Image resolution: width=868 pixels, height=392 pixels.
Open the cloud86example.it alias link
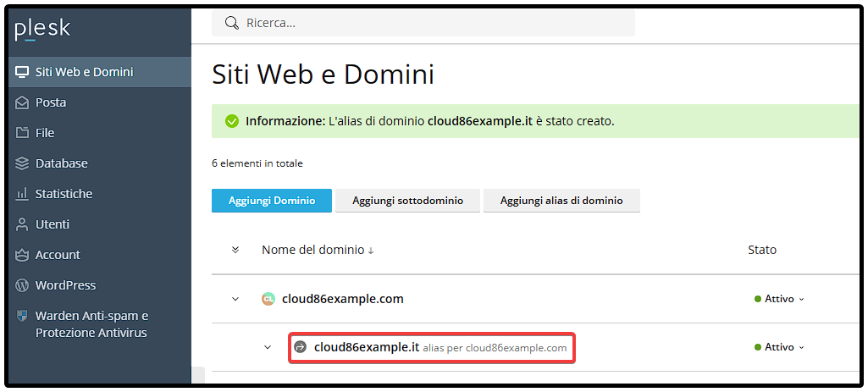[367, 347]
